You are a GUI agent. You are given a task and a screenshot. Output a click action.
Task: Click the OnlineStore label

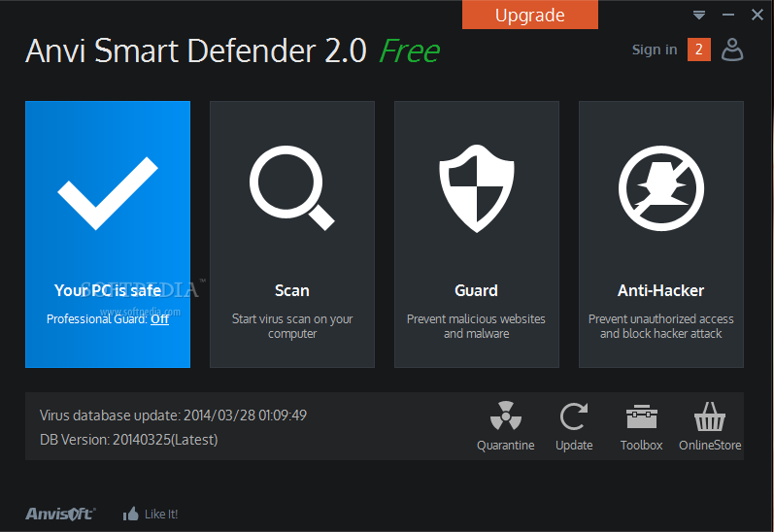point(710,446)
